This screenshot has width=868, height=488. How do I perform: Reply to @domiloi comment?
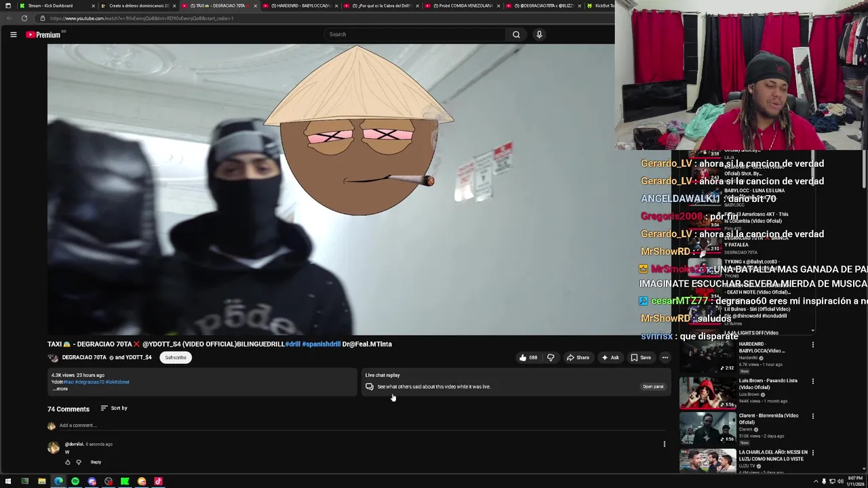pyautogui.click(x=96, y=462)
